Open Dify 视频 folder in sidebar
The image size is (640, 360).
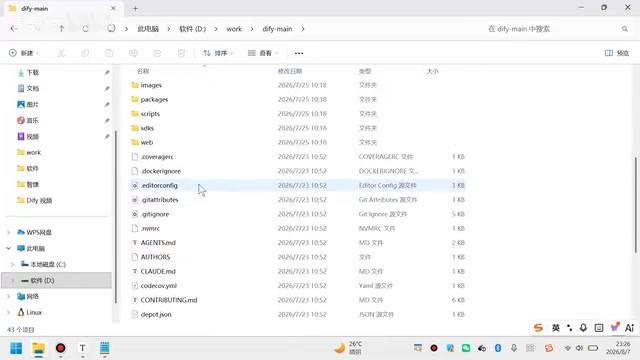(39, 200)
